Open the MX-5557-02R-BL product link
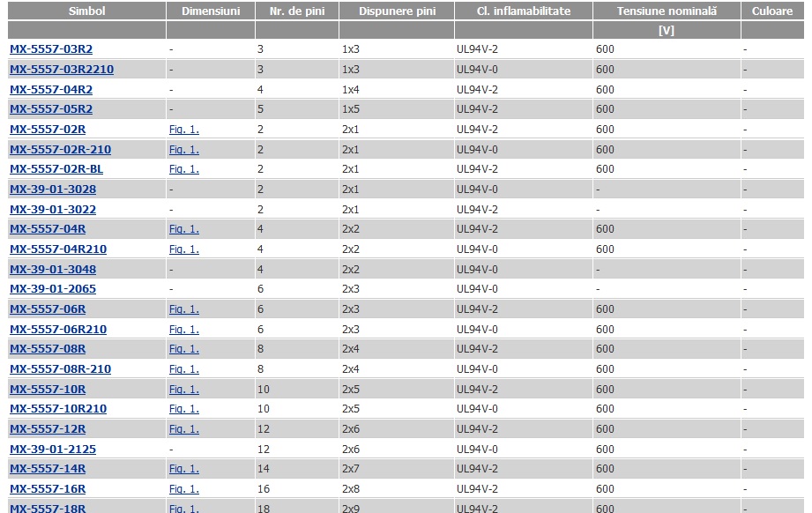Screen dimensions: 812x513 coord(56,169)
